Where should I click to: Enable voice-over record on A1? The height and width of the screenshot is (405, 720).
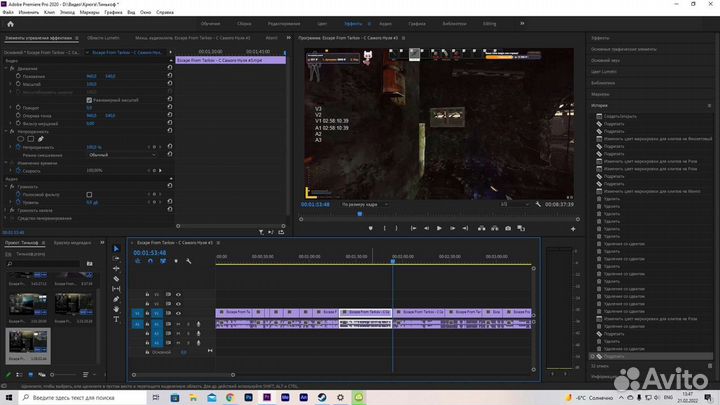point(198,324)
